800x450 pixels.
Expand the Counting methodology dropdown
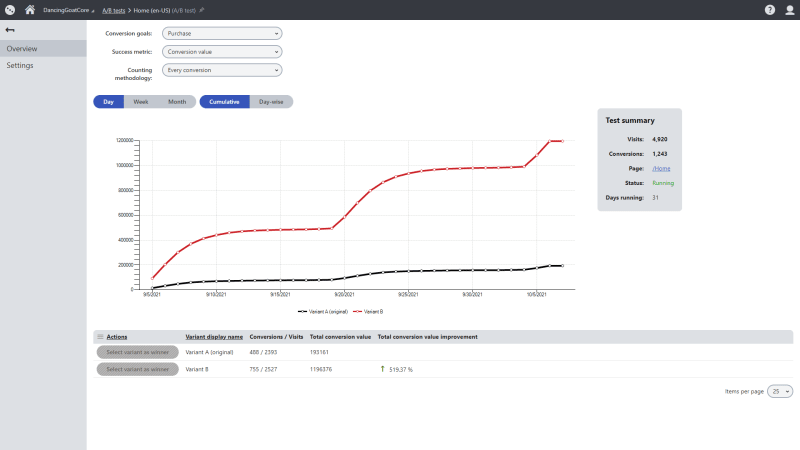(221, 70)
